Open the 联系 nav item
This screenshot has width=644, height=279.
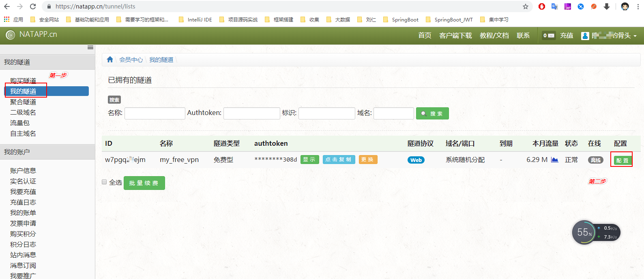pyautogui.click(x=523, y=36)
